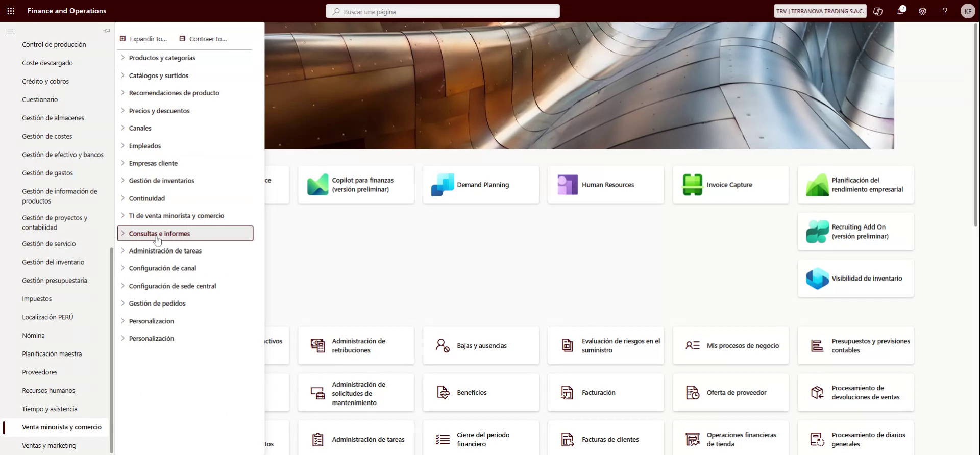This screenshot has height=455, width=980.
Task: Open the Venta minorista y comercio module
Action: (62, 427)
